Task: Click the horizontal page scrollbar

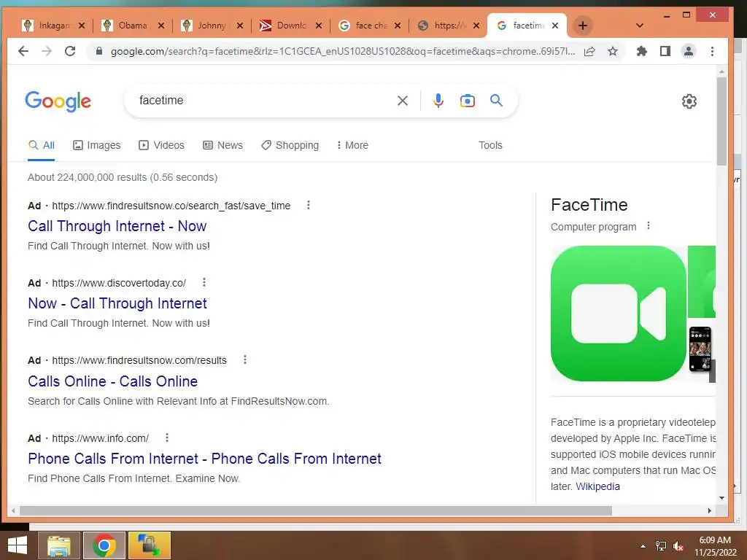Action: coord(316,511)
